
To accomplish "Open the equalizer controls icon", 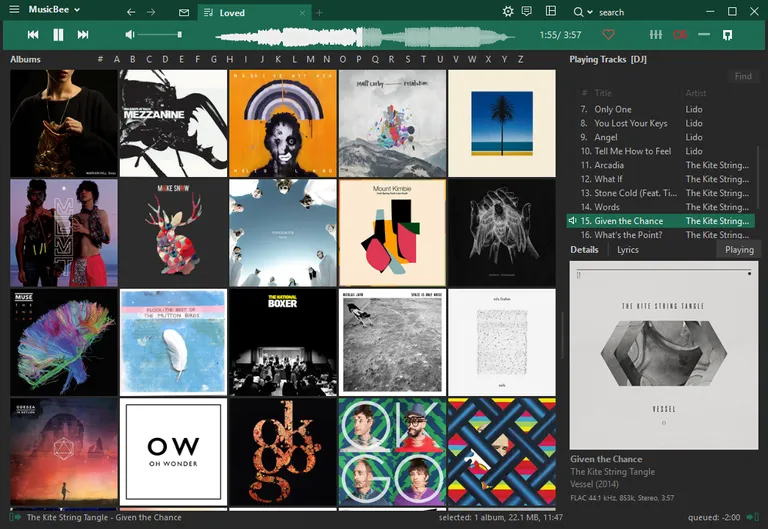I will 656,35.
